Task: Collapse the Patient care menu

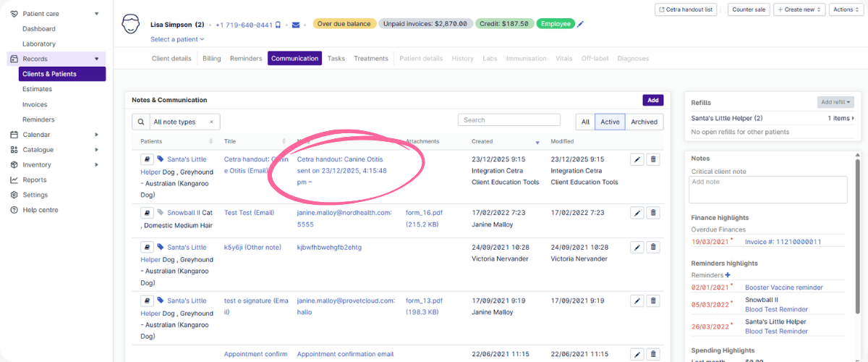Action: pos(97,14)
